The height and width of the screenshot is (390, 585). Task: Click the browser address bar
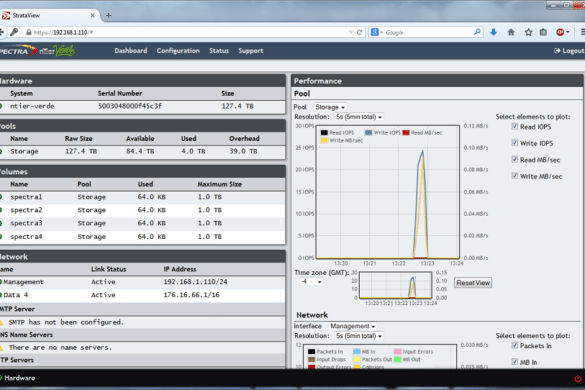pyautogui.click(x=190, y=32)
